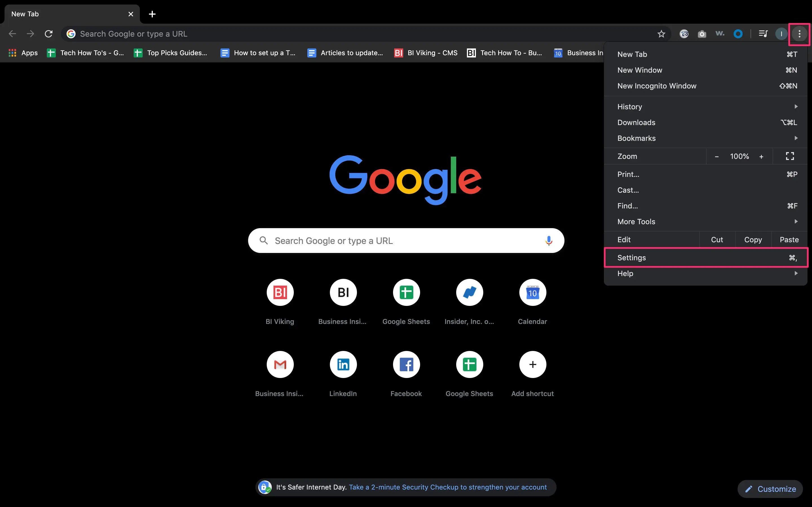Open the three-dot Chrome menu button
812x507 pixels.
[x=799, y=34]
